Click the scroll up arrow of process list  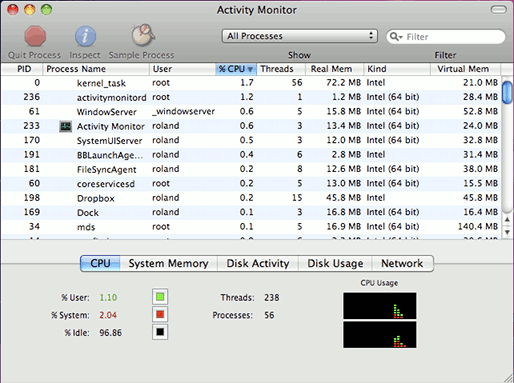point(507,219)
